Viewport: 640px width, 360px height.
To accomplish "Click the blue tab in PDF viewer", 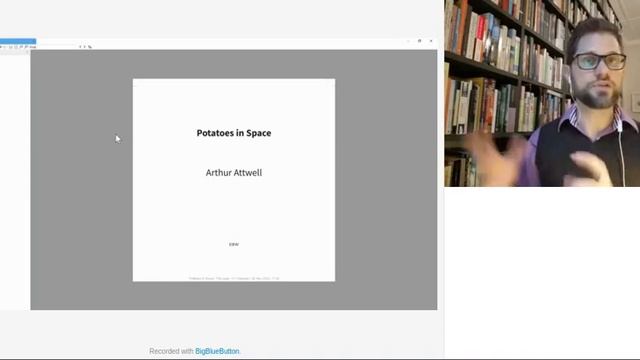I will point(18,41).
